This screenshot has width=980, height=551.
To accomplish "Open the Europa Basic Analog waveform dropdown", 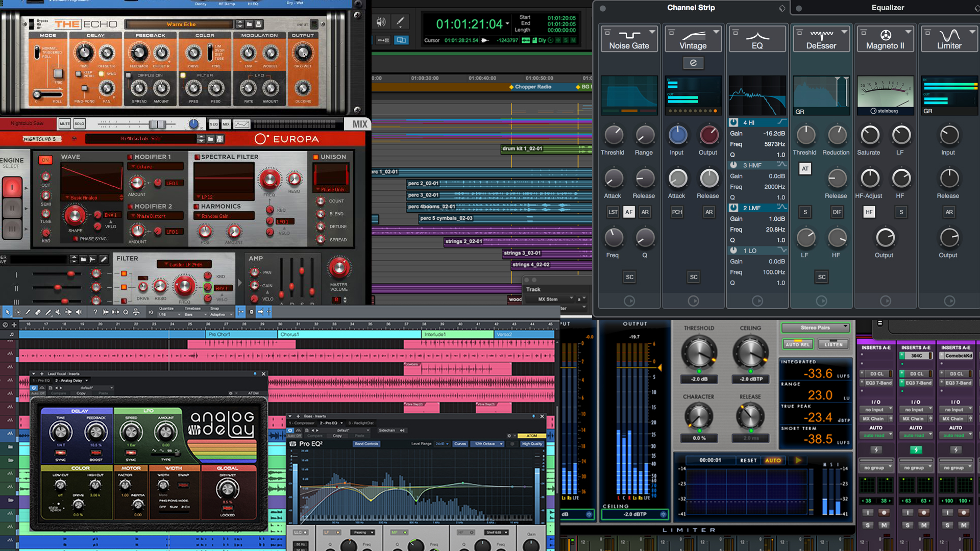I will point(92,197).
